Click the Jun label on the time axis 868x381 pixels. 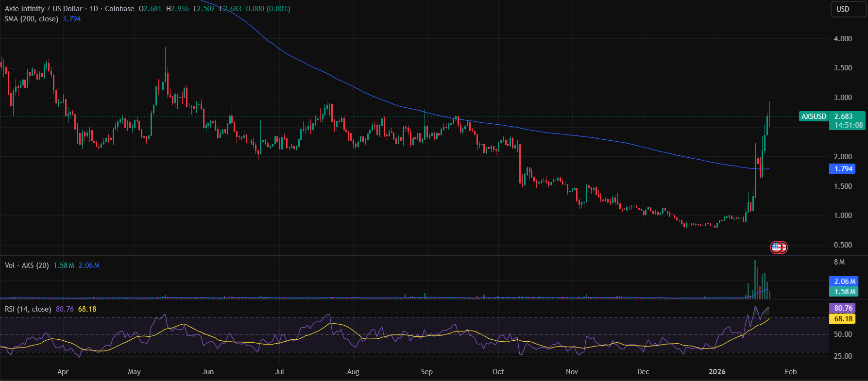pos(208,372)
